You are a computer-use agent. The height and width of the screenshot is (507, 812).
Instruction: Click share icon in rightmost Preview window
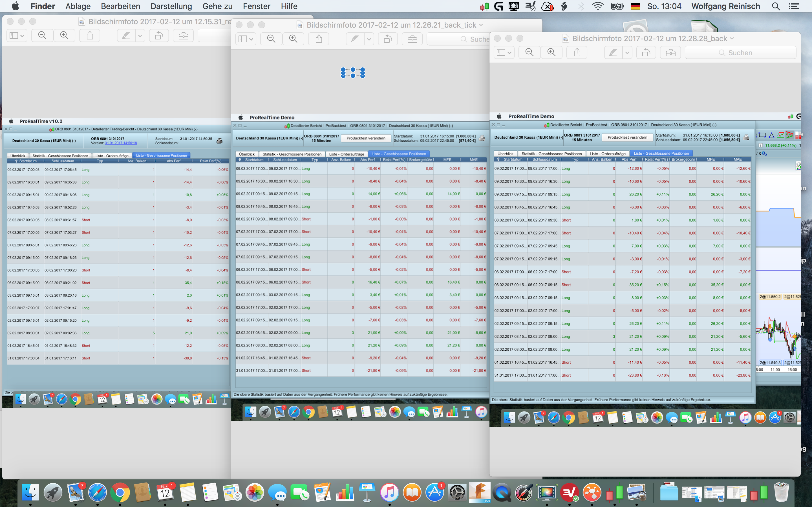[577, 53]
